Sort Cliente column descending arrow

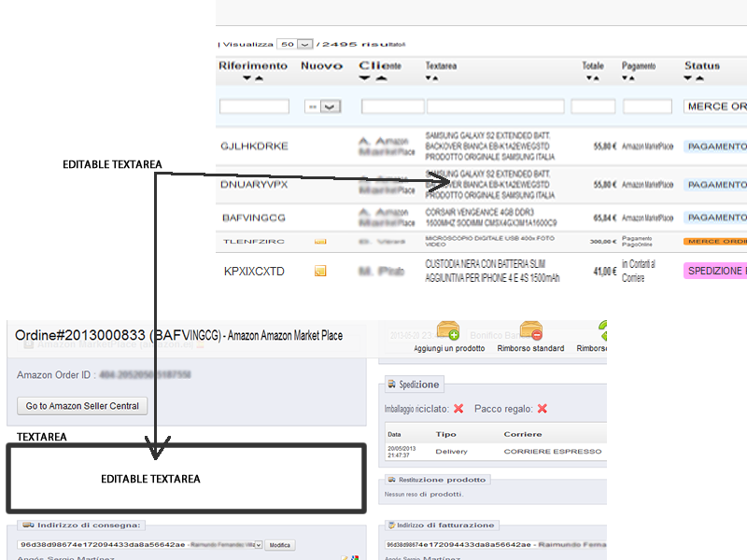[x=364, y=78]
